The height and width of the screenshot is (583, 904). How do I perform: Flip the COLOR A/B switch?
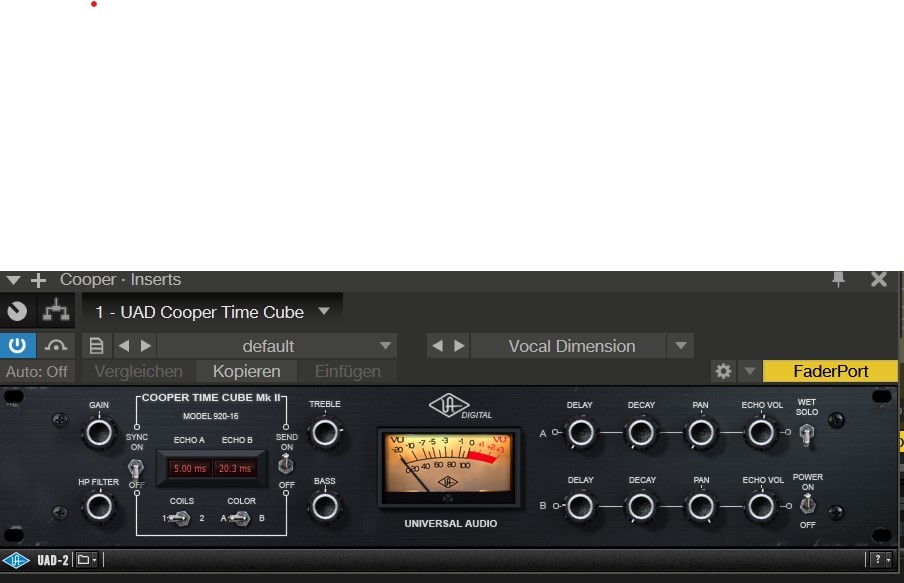tap(239, 518)
